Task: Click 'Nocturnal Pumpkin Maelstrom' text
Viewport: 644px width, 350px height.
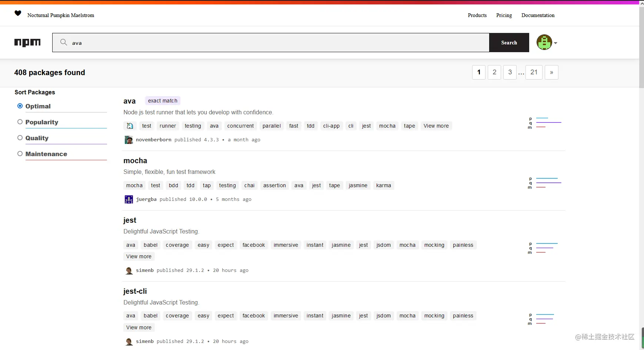Action: (x=61, y=15)
